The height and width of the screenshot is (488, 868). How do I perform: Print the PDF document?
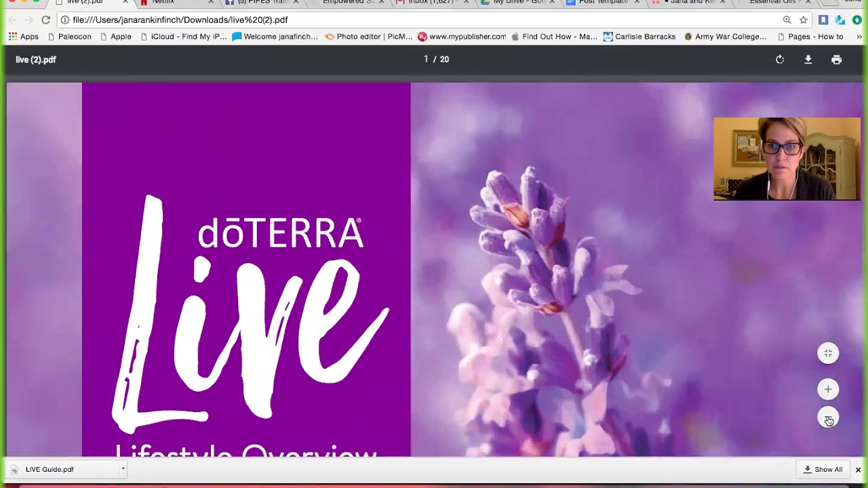837,60
